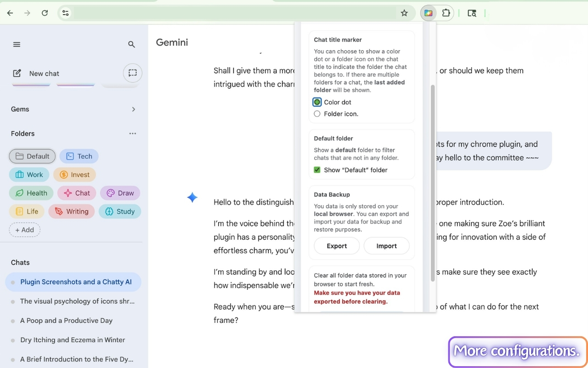Screen dimensions: 588x368
Task: Click the site settings tune icon
Action: point(66,13)
